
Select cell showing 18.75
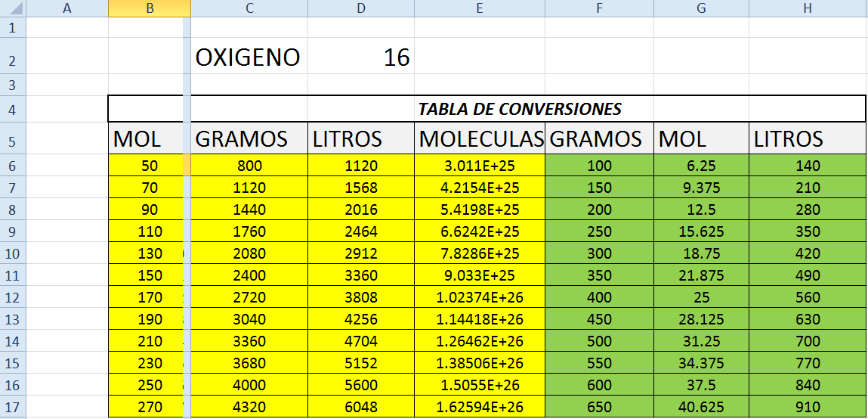pos(701,253)
